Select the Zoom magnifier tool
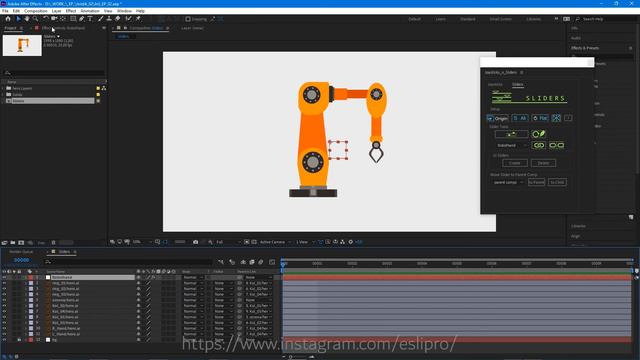 coord(36,19)
